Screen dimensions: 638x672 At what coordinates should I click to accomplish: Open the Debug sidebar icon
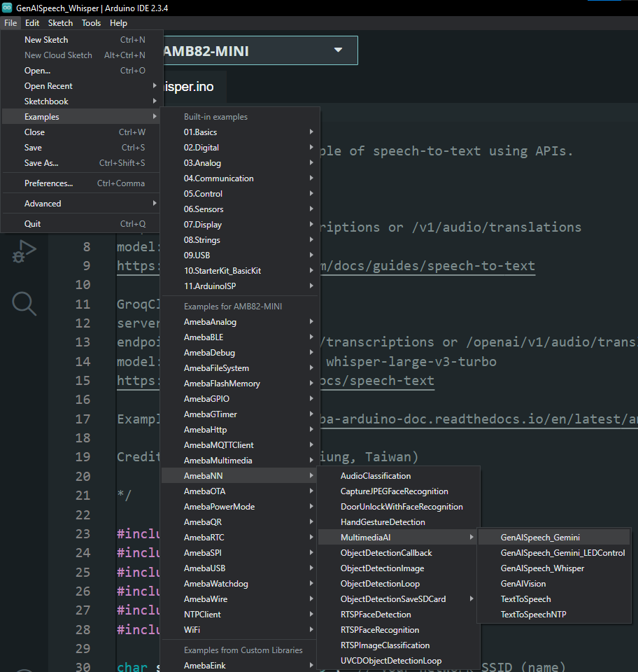24,251
